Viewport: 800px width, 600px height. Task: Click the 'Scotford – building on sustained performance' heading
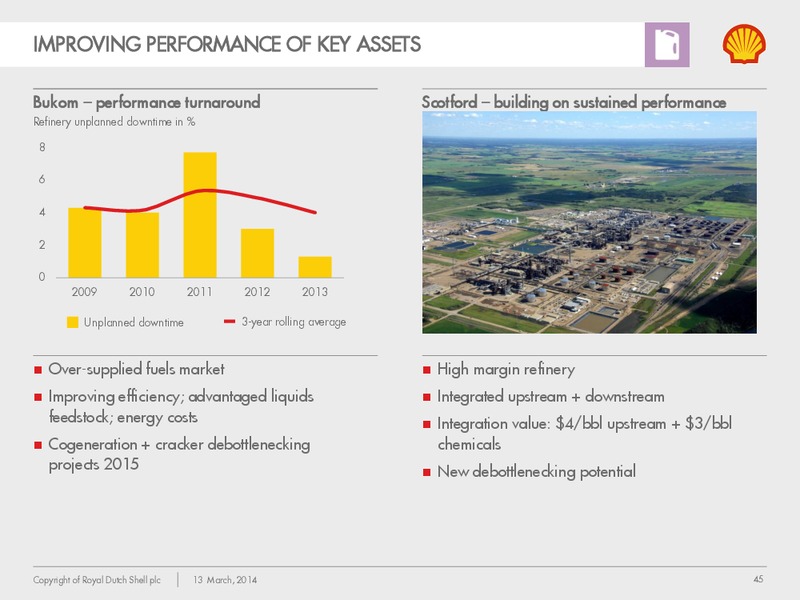574,103
